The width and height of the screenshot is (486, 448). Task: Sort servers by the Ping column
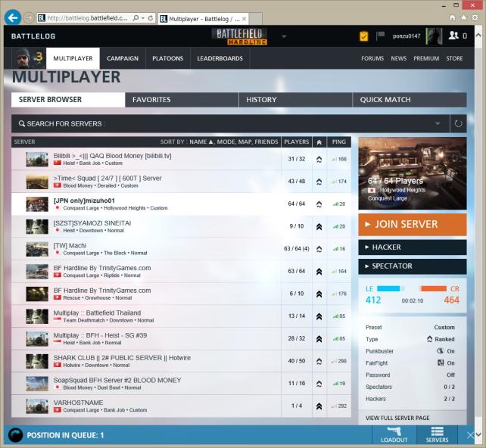pos(339,142)
